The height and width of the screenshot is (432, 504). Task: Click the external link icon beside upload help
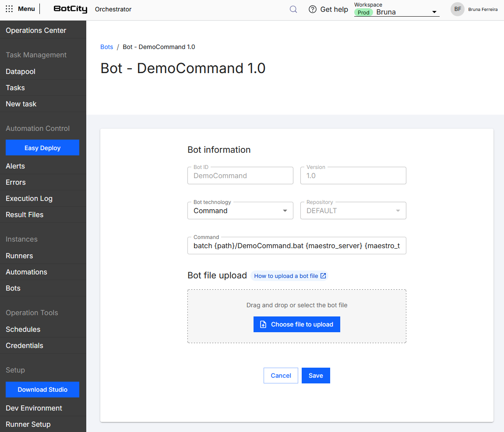pos(323,276)
